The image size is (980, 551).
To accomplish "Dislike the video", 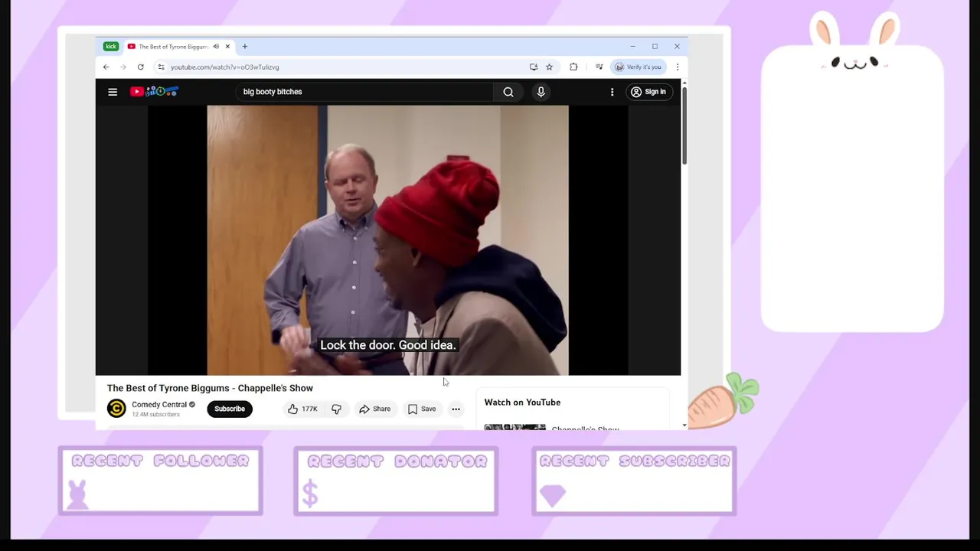I will 336,409.
